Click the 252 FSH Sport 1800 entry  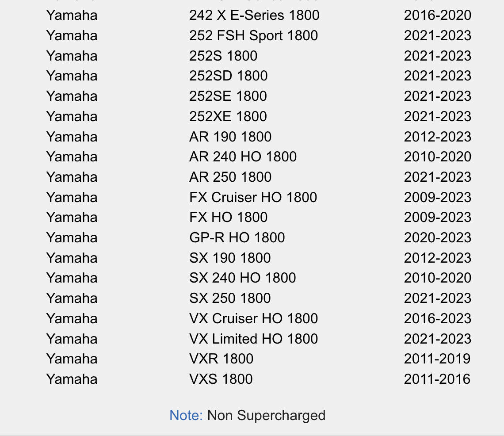coord(253,36)
